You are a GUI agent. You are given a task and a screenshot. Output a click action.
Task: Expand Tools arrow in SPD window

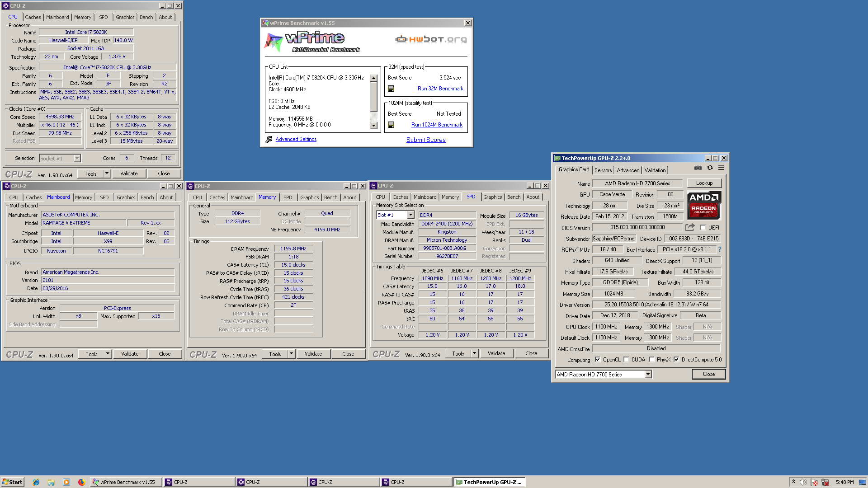click(x=474, y=353)
